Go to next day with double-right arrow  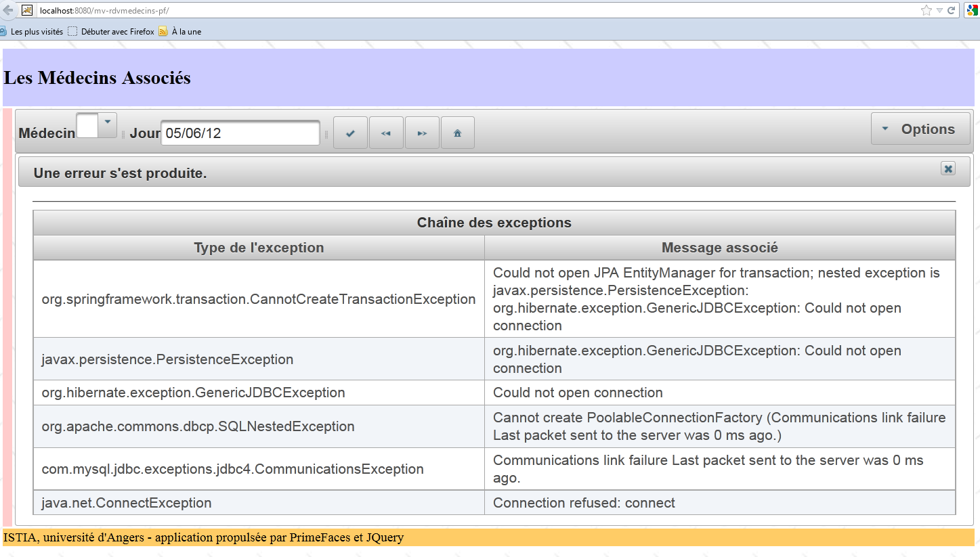coord(422,133)
